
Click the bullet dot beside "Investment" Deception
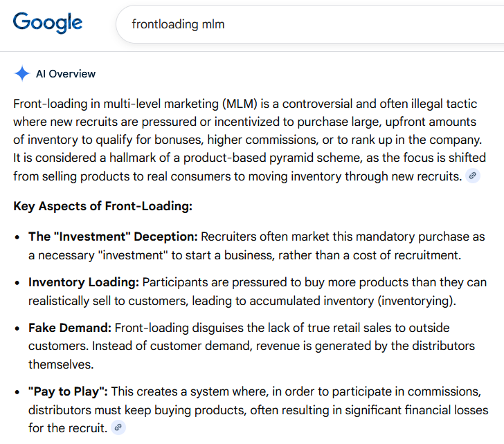point(18,237)
